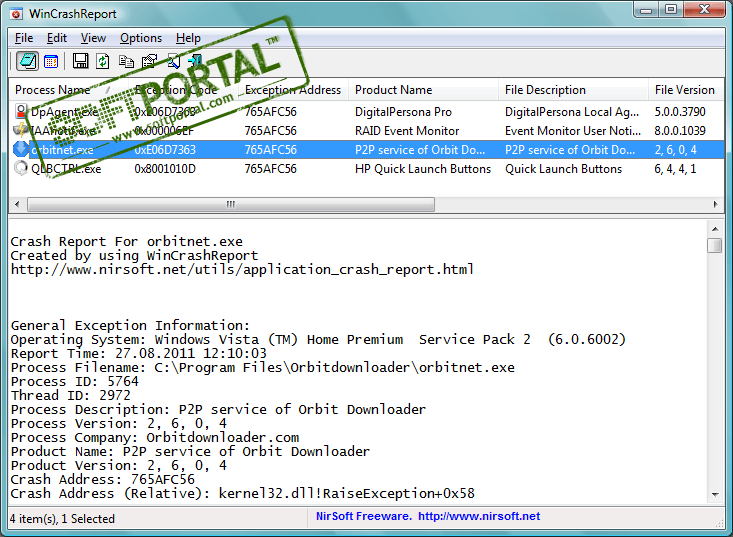Select the second view mode icon (blue grid)
Screen dimensions: 733x537
(51, 61)
